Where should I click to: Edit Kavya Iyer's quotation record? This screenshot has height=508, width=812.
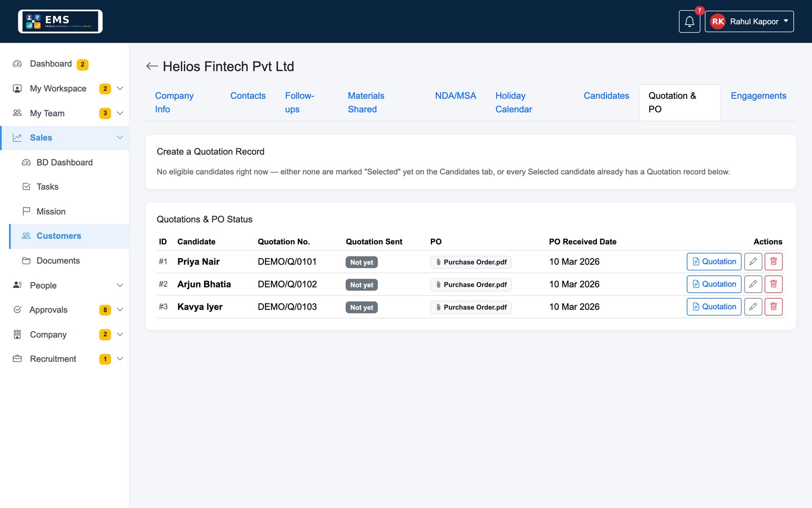[753, 307]
